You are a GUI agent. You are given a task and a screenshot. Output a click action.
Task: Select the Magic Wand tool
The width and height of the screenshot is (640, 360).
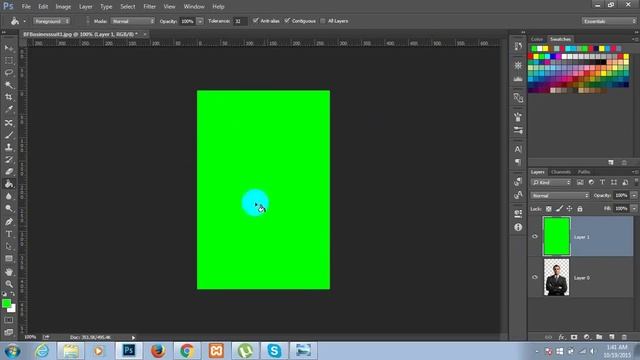pos(9,85)
